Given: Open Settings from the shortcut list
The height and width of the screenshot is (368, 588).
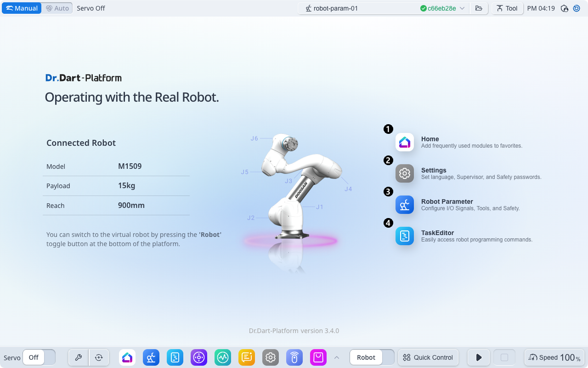Looking at the screenshot, I should [405, 173].
